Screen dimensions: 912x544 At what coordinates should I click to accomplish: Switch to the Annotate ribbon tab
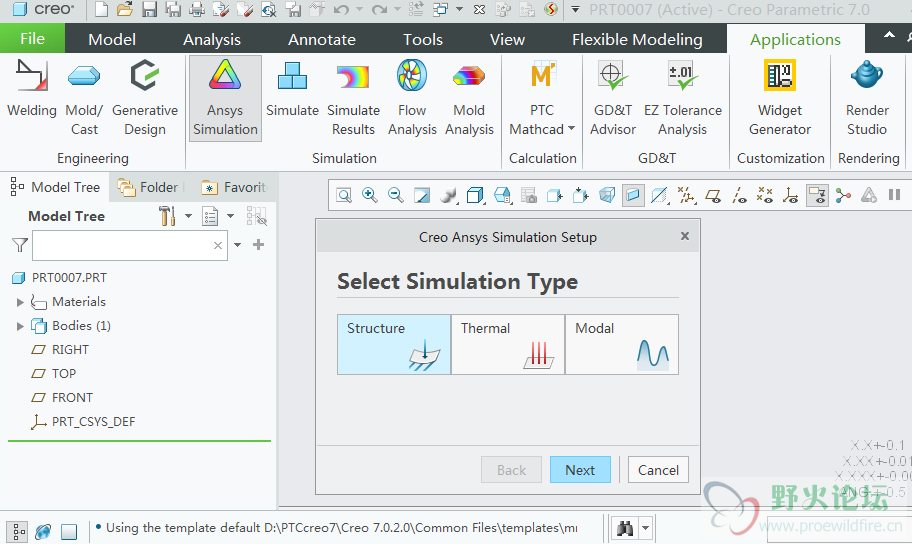pyautogui.click(x=322, y=39)
